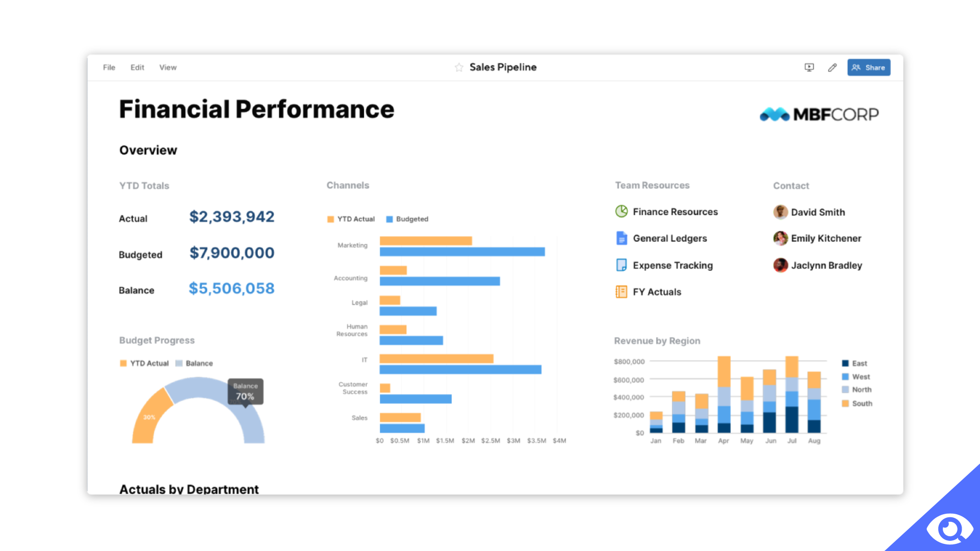Select contact Emily Kitchener
The image size is (980, 551).
coord(826,238)
